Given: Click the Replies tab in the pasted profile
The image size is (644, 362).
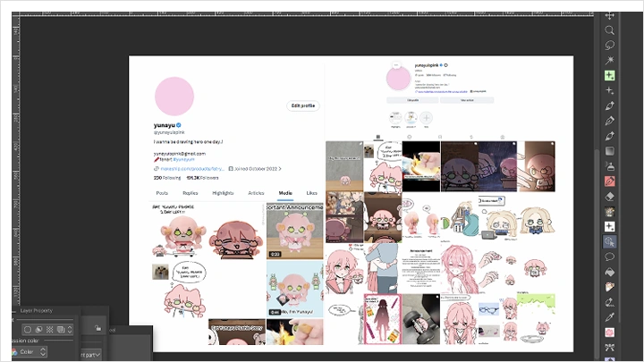Looking at the screenshot, I should pyautogui.click(x=191, y=193).
